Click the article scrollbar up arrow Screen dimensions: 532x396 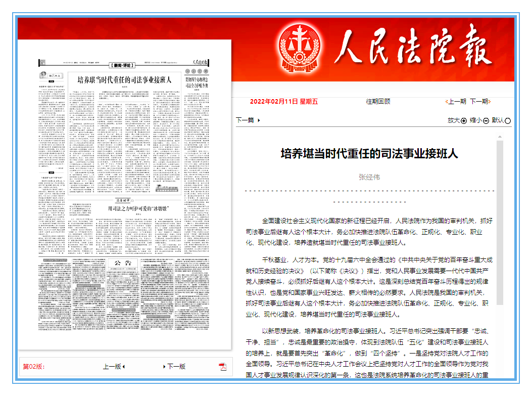click(x=500, y=137)
